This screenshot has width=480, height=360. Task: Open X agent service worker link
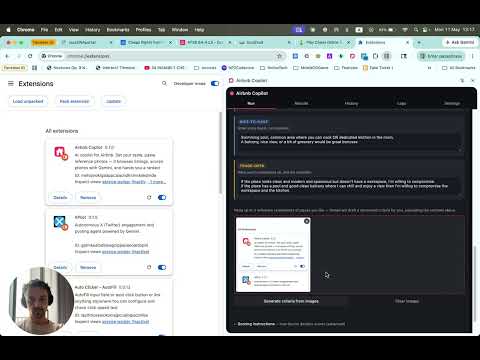(125, 252)
